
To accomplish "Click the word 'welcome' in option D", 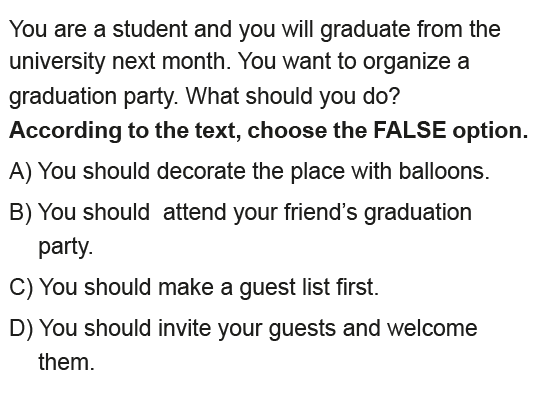I will [x=432, y=328].
